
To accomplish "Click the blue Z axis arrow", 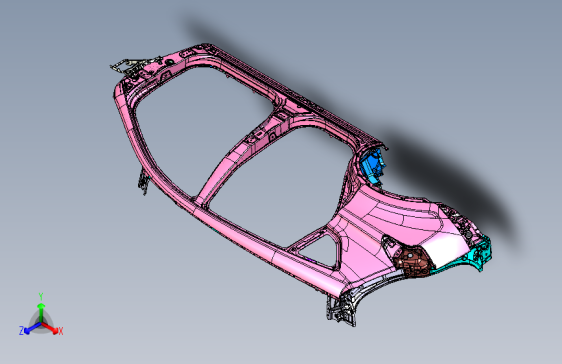I will [x=32, y=328].
